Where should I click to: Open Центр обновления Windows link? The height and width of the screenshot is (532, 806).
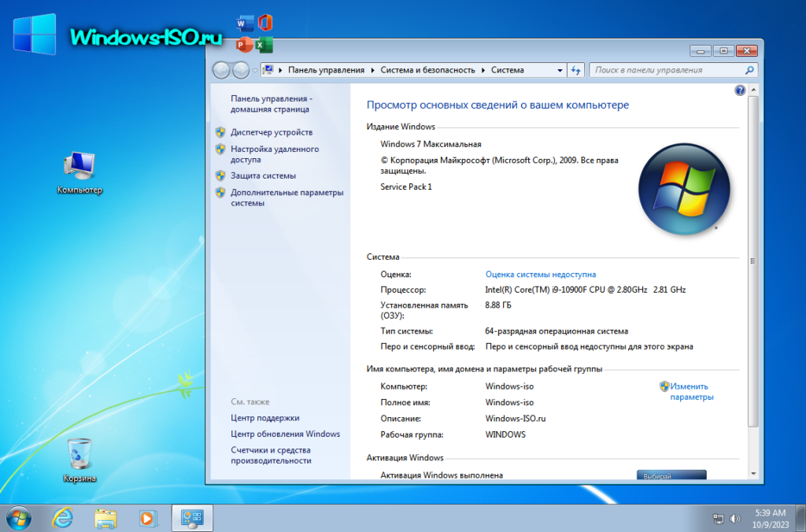click(x=285, y=434)
